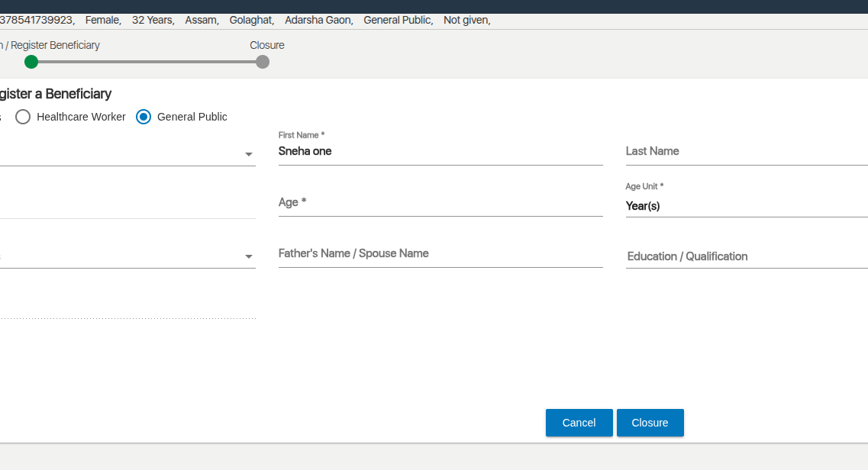Viewport: 868px width, 470px height.
Task: Click the green Register Beneficiary step circle
Action: 31,62
